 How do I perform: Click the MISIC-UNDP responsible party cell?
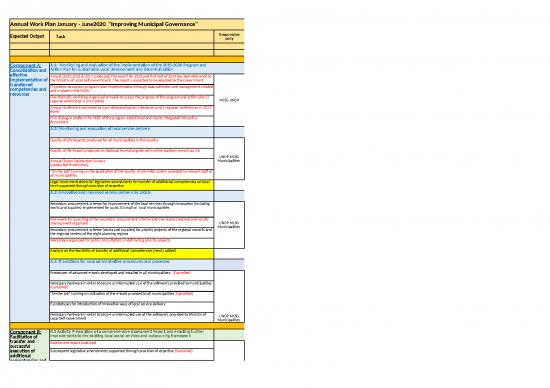tap(229, 100)
